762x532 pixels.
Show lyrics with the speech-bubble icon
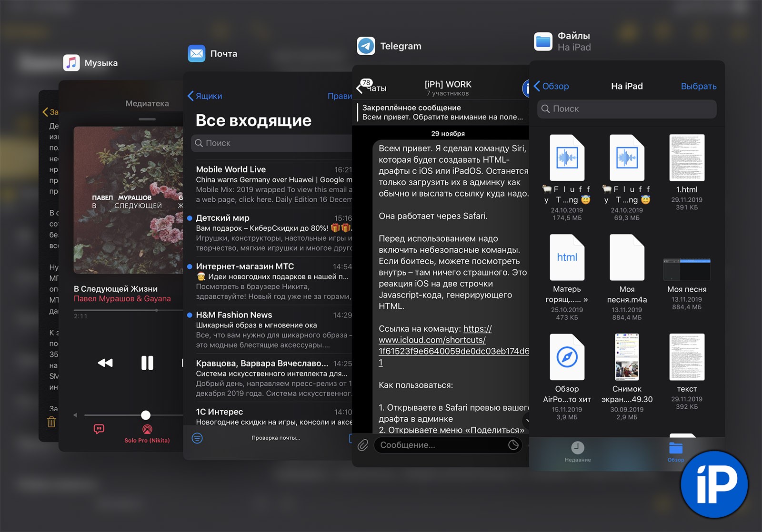pyautogui.click(x=99, y=429)
